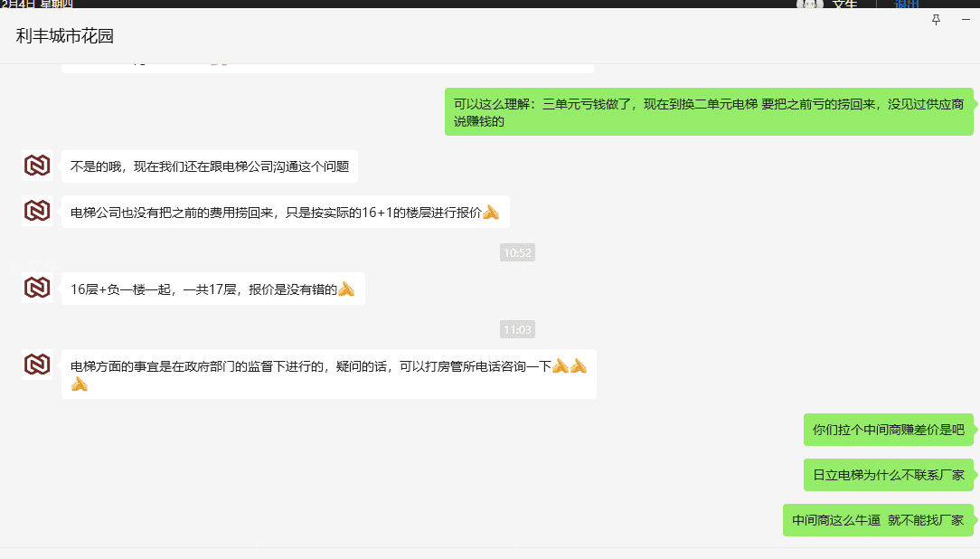Image resolution: width=980 pixels, height=559 pixels.
Task: Click the 11:03 timestamp label
Action: 517,329
